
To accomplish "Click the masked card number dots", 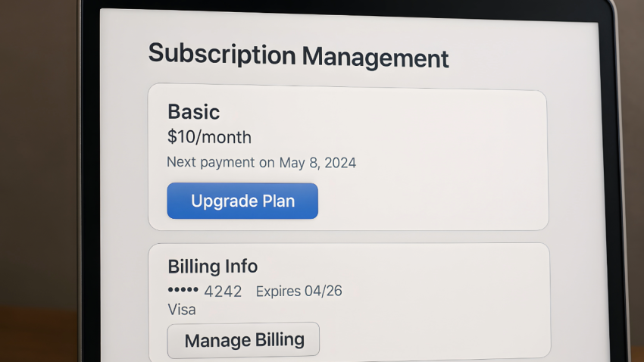I will (x=182, y=291).
